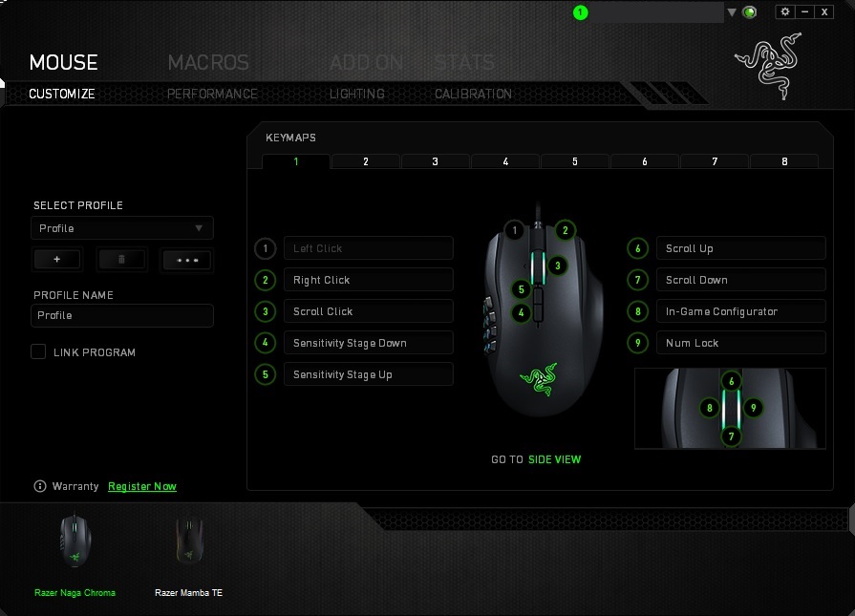Open settings via the gear icon
Screen dimensions: 855x616
click(784, 11)
